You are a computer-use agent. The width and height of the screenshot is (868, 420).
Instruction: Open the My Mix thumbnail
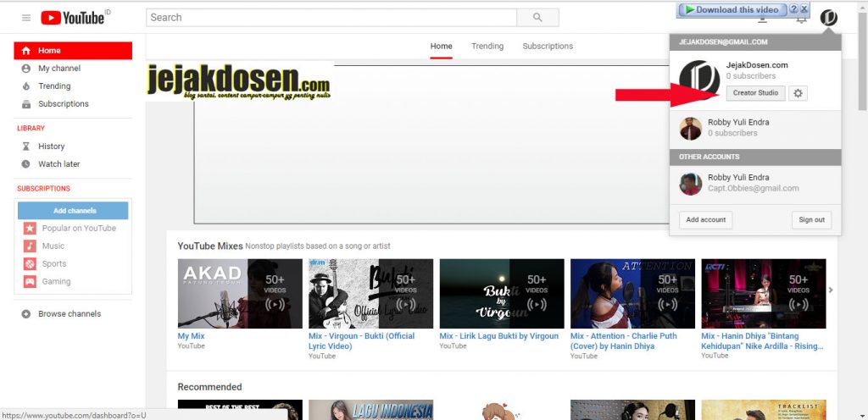click(x=240, y=294)
